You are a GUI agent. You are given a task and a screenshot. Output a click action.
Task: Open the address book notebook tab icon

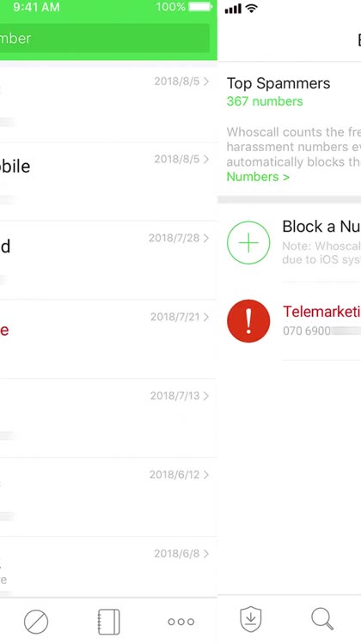tap(108, 622)
